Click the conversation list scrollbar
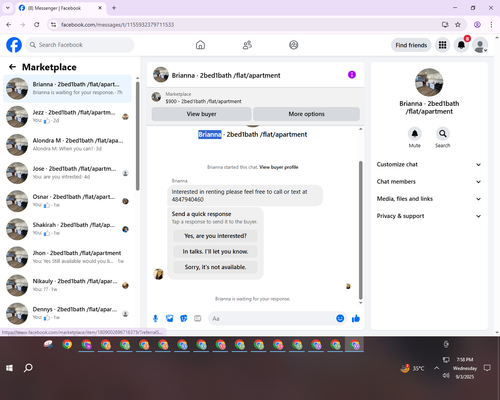 pyautogui.click(x=138, y=137)
